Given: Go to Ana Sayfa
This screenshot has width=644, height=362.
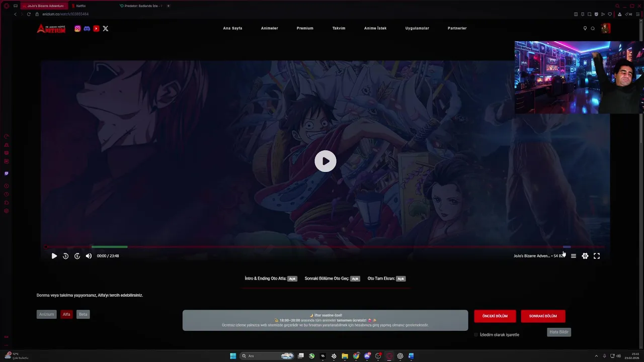Looking at the screenshot, I should pyautogui.click(x=232, y=28).
